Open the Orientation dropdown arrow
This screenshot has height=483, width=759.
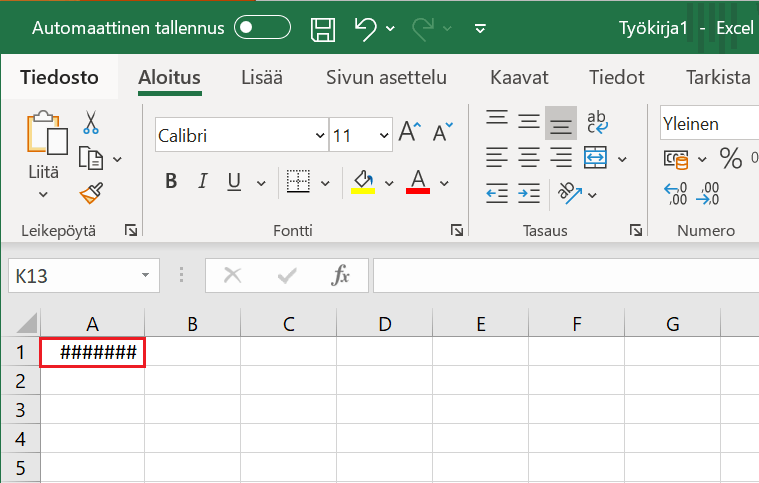tap(592, 196)
